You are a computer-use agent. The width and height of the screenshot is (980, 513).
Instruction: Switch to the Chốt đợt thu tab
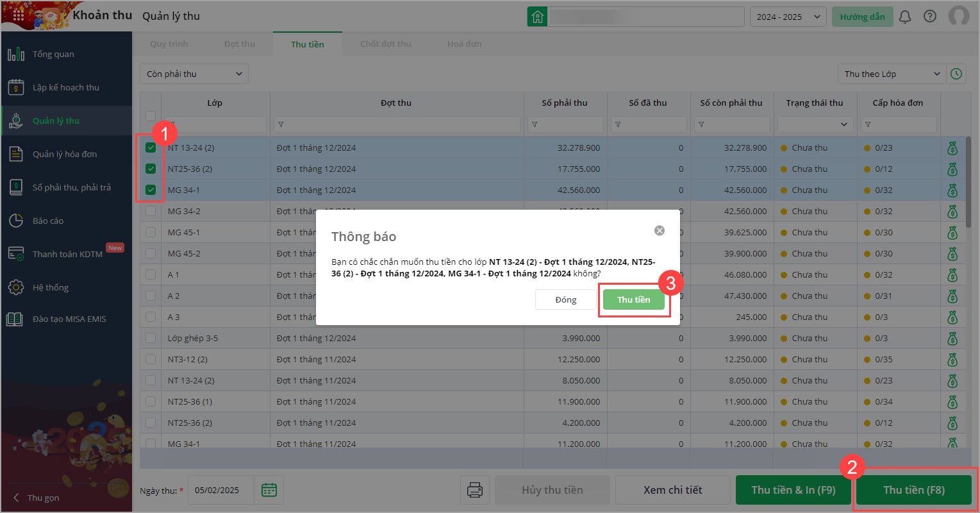[386, 44]
